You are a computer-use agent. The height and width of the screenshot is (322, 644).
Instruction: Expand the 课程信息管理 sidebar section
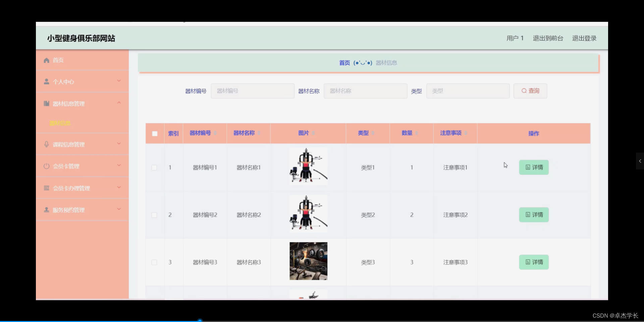119,144
